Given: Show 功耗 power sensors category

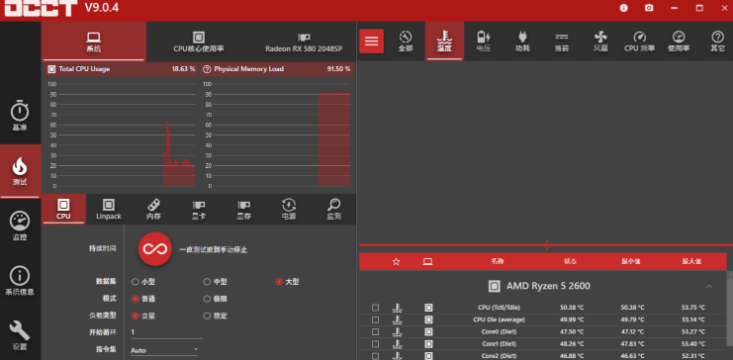Looking at the screenshot, I should click(x=522, y=41).
